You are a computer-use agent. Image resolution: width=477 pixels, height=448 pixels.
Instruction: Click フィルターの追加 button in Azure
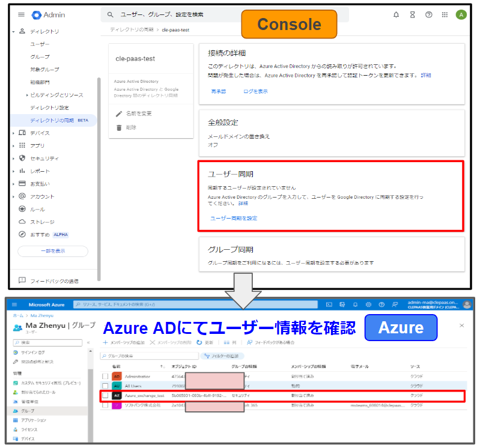222,356
